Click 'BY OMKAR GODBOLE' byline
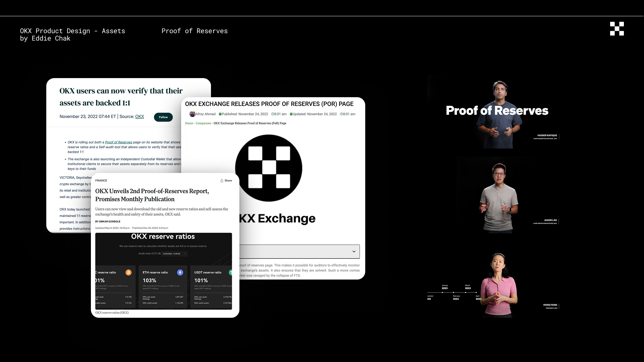 [x=108, y=222]
